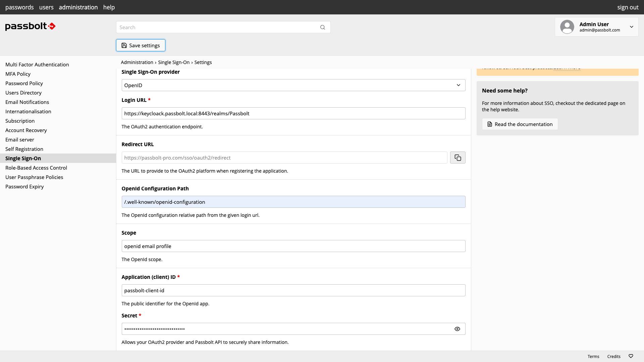Select Role-Based Access Control in sidebar

coord(36,168)
